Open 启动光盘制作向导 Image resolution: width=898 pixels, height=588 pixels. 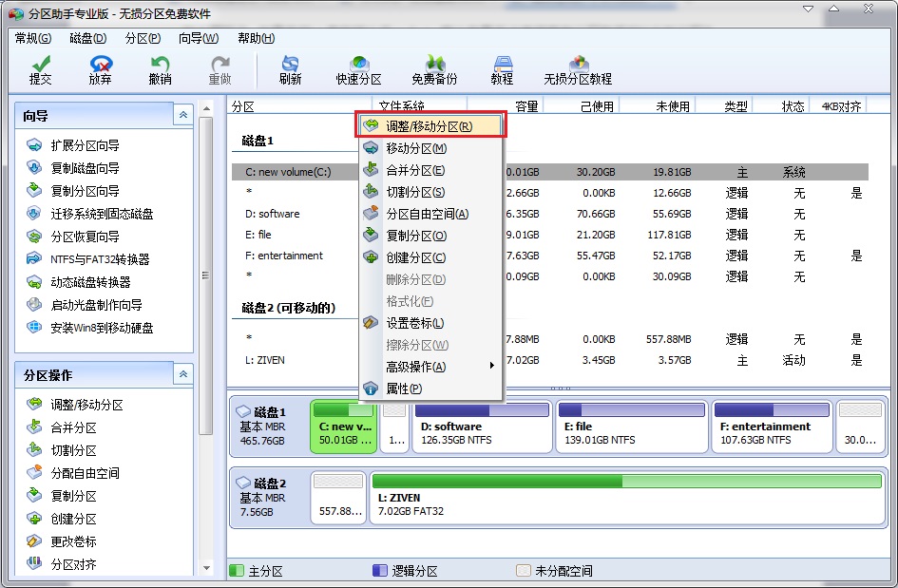85,305
